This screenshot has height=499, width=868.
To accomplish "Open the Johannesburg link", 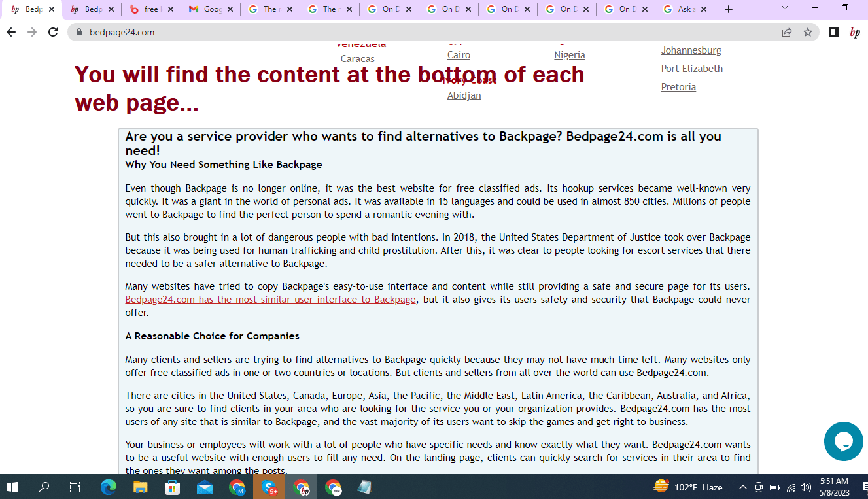I will pos(691,50).
